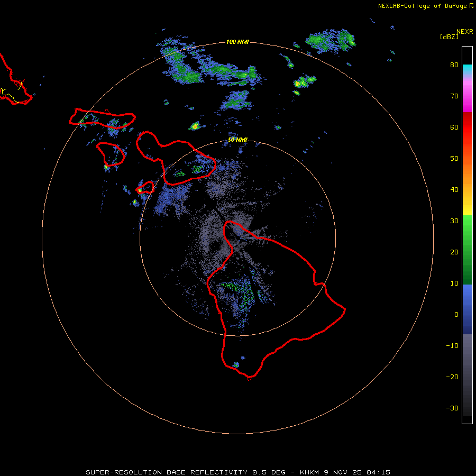
Task: Click the 0 value on dBZ scale
Action: pyautogui.click(x=456, y=315)
